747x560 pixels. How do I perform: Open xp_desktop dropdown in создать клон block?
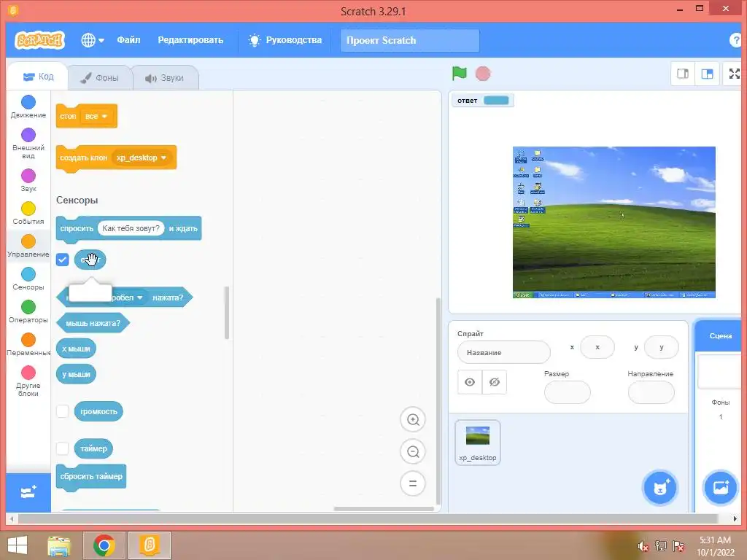141,157
